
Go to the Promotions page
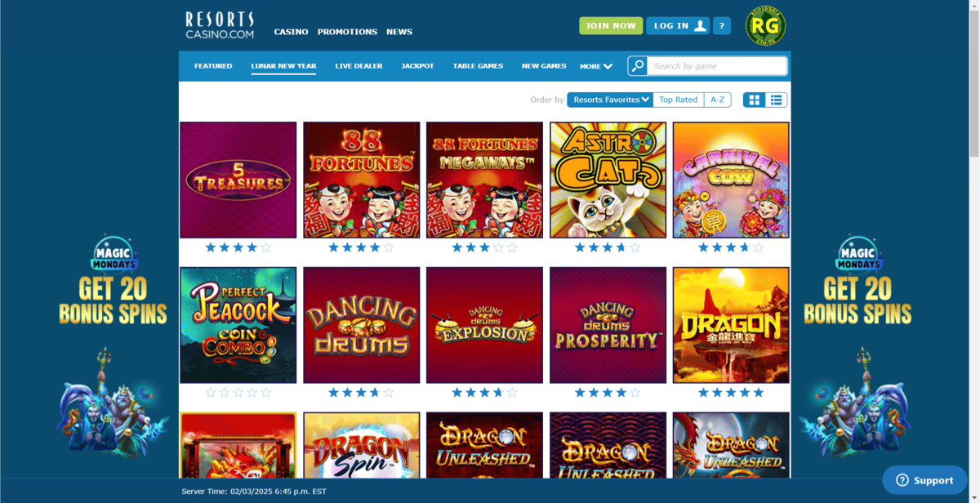(347, 32)
